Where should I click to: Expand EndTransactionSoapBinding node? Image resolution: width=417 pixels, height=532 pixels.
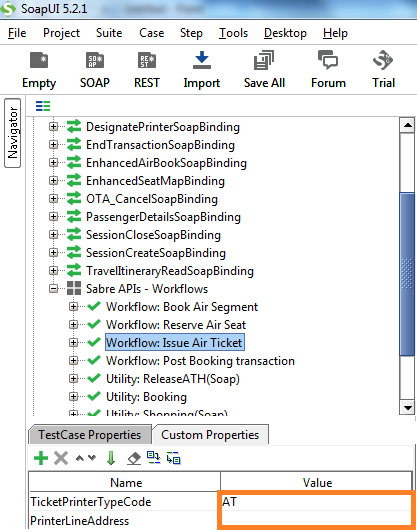53,145
